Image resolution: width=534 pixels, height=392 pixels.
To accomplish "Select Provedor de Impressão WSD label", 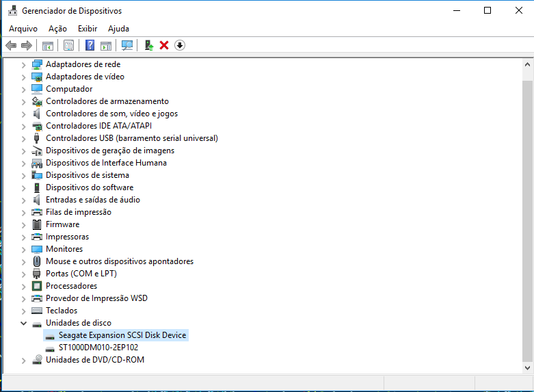I will [96, 298].
